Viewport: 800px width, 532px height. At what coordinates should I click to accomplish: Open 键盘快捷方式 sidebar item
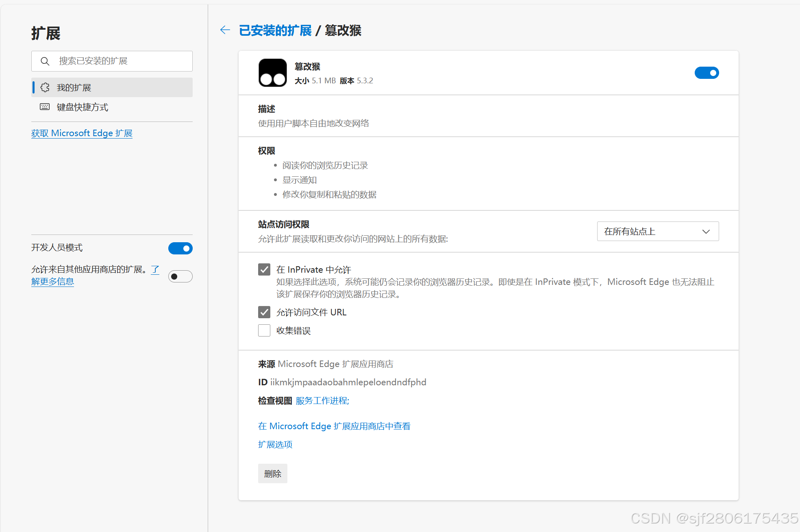(83, 107)
